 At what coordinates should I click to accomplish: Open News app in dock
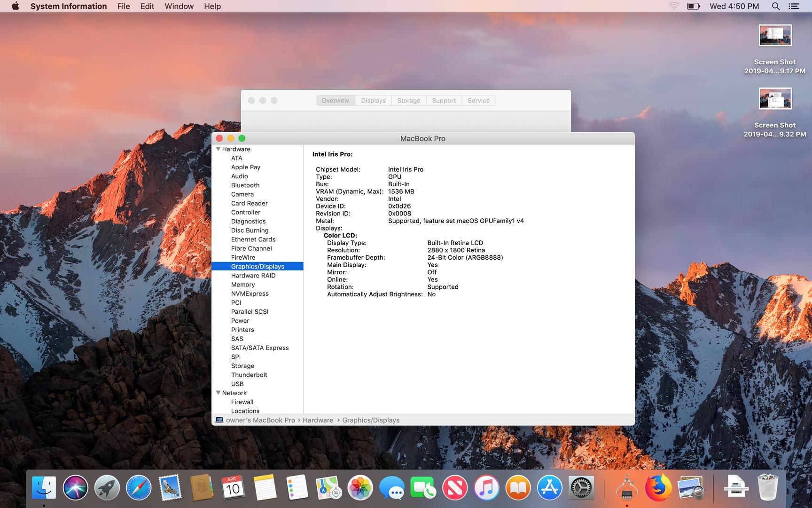[x=455, y=487]
